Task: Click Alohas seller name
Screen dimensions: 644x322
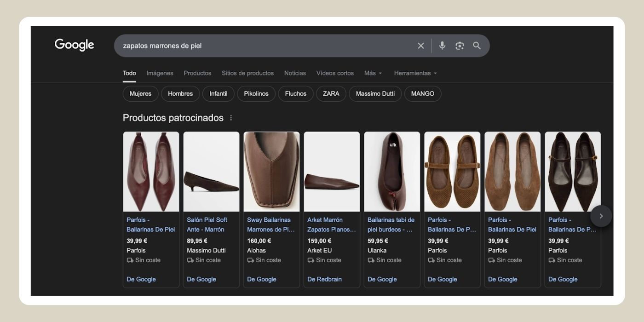Action: (x=256, y=250)
